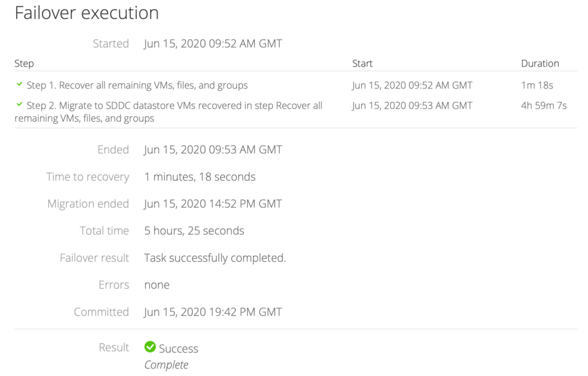Select the Step column header
Screen dimensions: 588x376
click(24, 63)
